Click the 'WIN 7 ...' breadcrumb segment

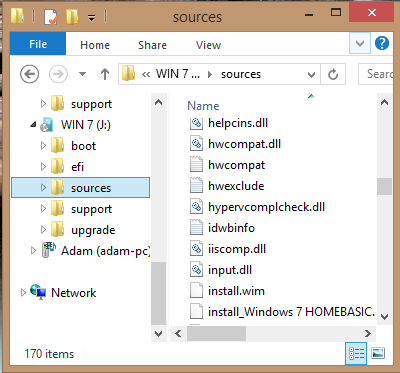coord(178,74)
